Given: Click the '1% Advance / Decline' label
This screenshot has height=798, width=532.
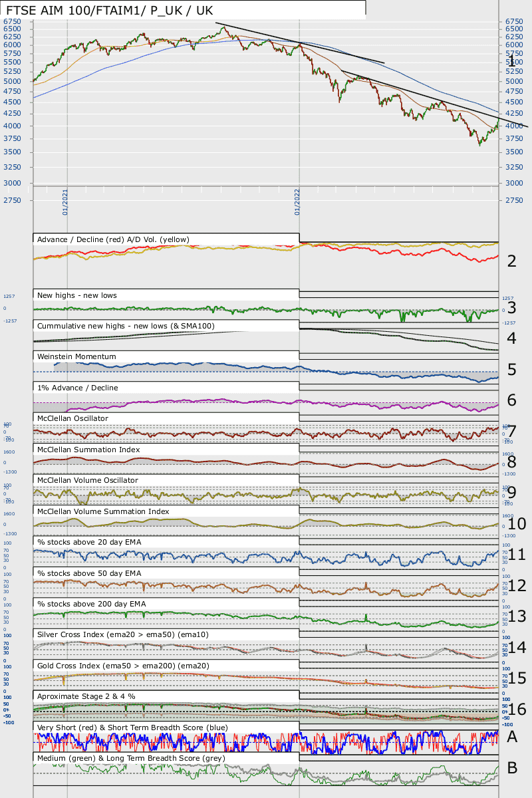Looking at the screenshot, I should point(78,388).
